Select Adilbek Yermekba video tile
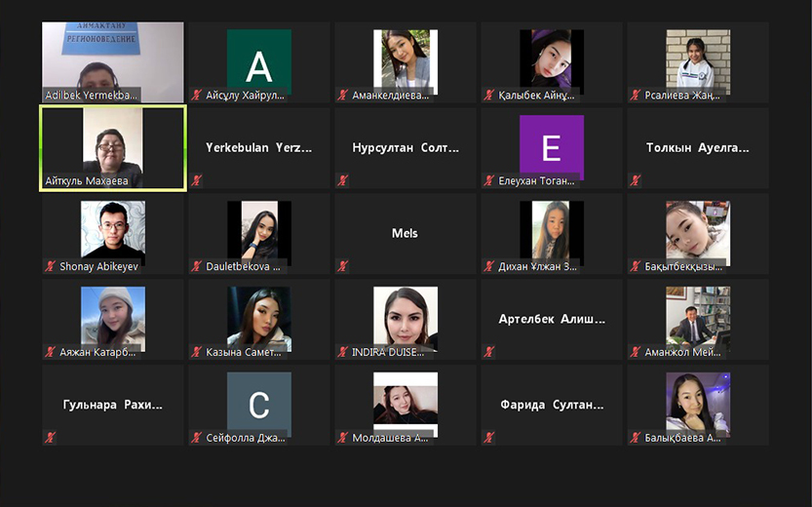This screenshot has width=812, height=507. [113, 61]
